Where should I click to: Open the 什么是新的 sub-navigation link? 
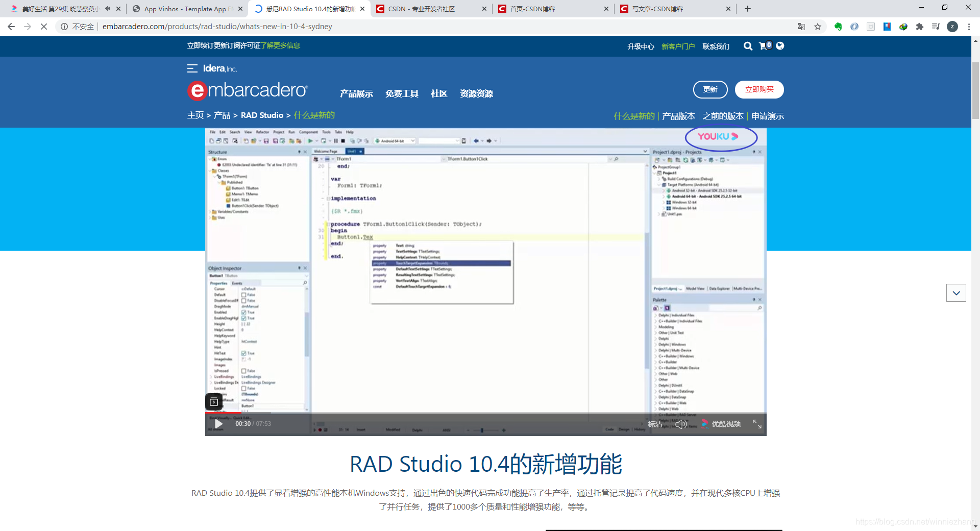tap(634, 116)
